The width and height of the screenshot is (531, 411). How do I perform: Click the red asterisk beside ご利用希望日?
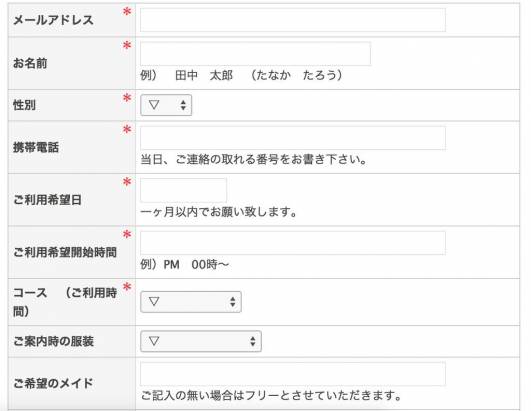point(127,182)
